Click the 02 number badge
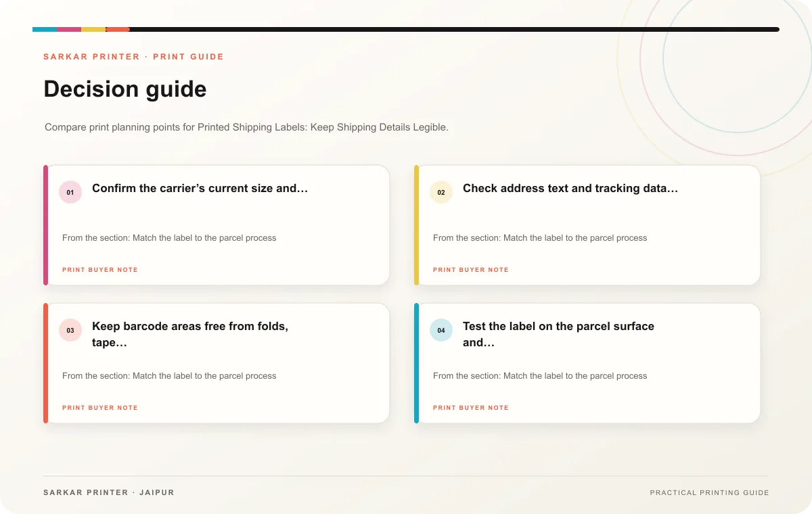The width and height of the screenshot is (812, 514). tap(441, 192)
